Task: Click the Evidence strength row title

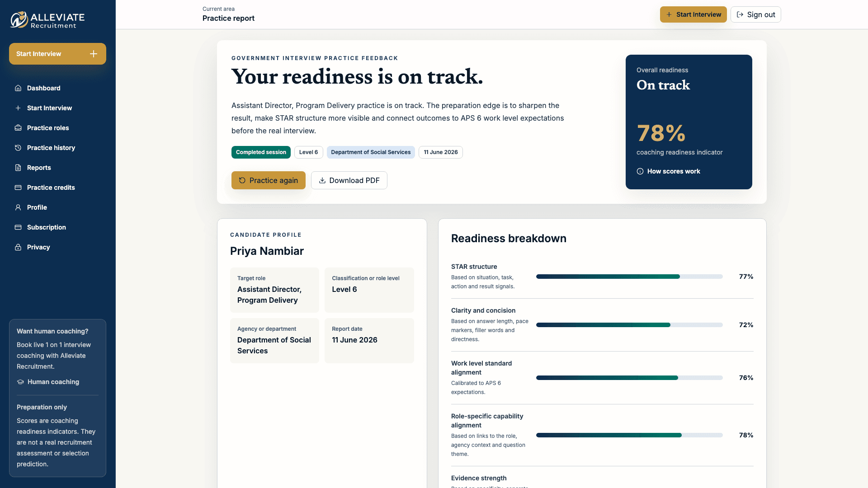Action: (x=479, y=478)
